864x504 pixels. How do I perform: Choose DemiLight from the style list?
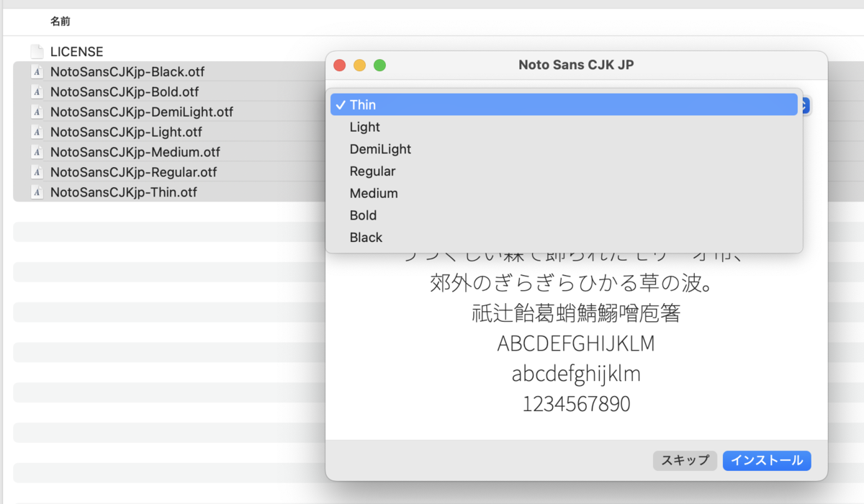tap(564, 149)
